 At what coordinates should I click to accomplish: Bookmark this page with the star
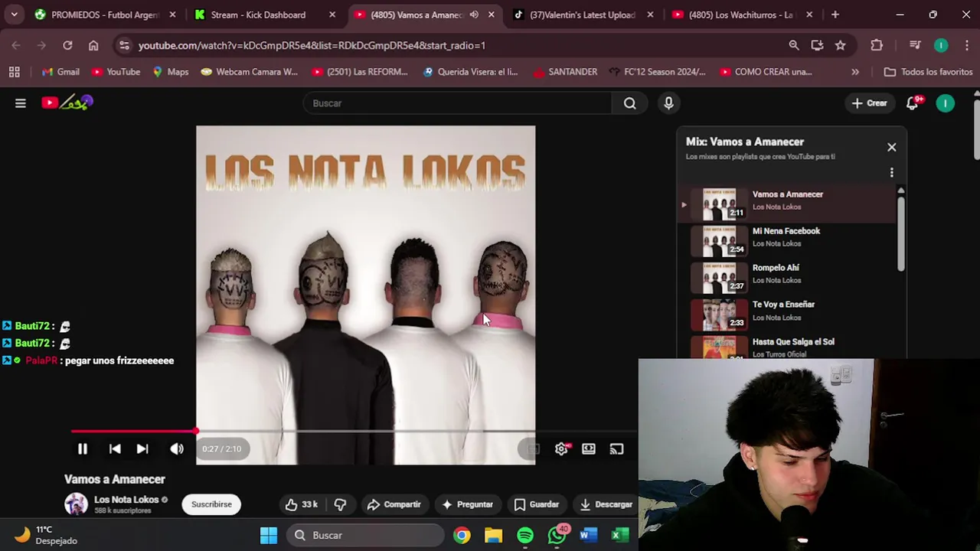pos(840,45)
